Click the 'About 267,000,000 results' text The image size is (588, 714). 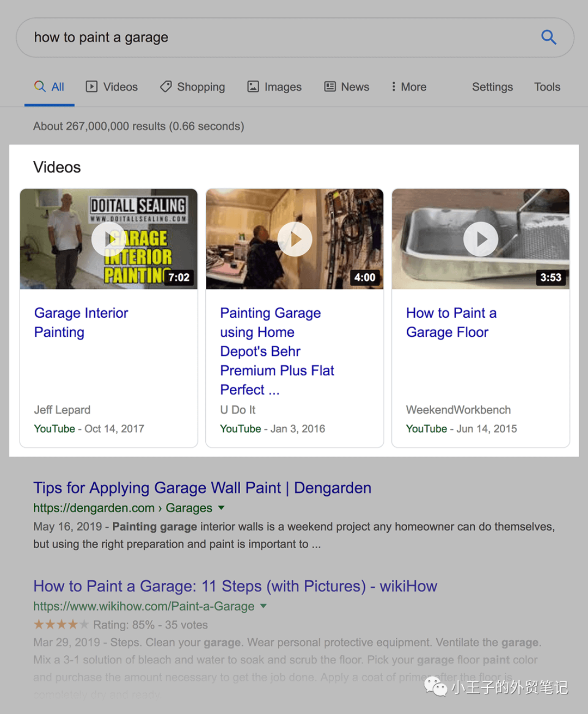138,126
